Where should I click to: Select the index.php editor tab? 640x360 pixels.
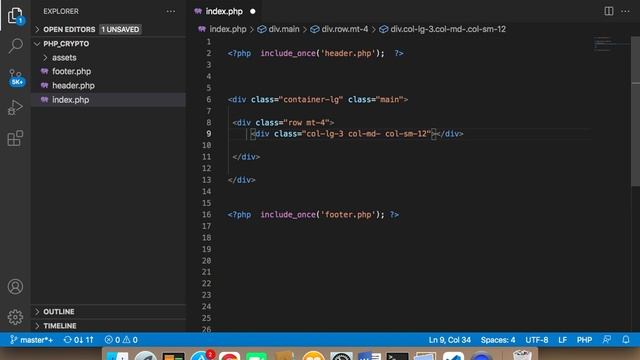224,11
